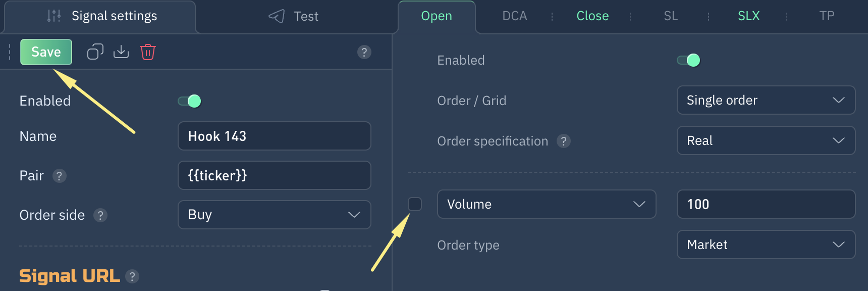Open help icon beside Signal URL heading
868x291 pixels.
pyautogui.click(x=132, y=276)
